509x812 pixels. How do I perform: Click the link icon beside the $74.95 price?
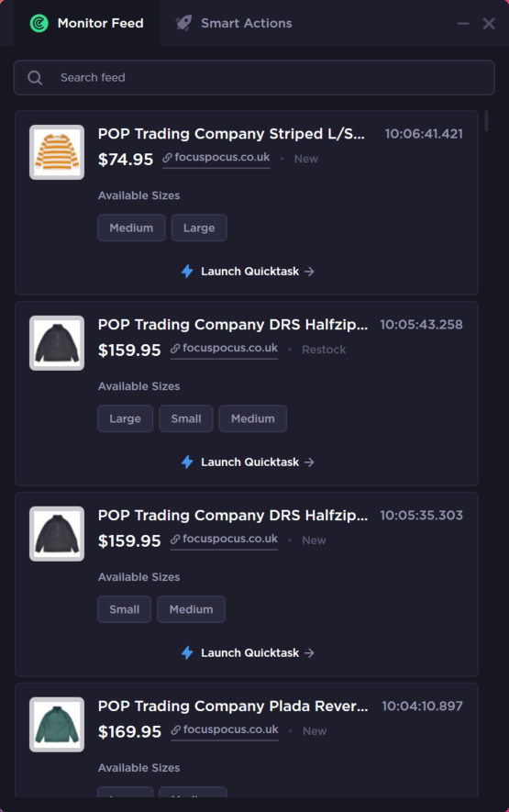click(167, 158)
